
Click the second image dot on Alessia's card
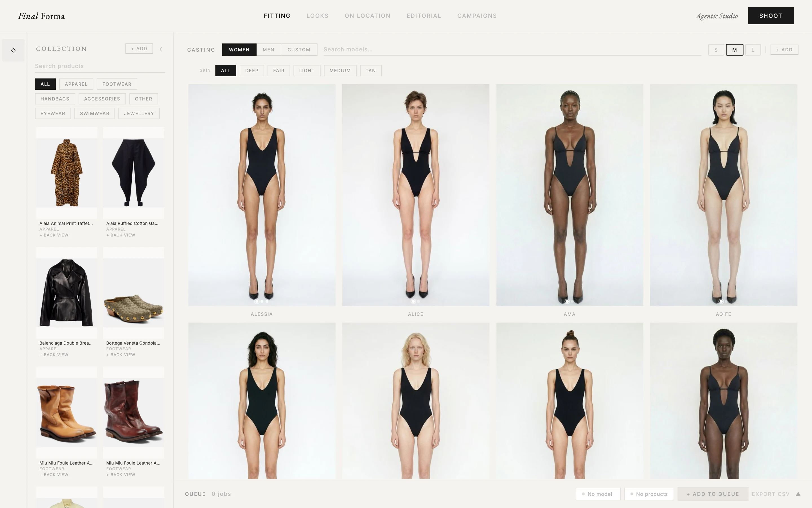coord(262,301)
